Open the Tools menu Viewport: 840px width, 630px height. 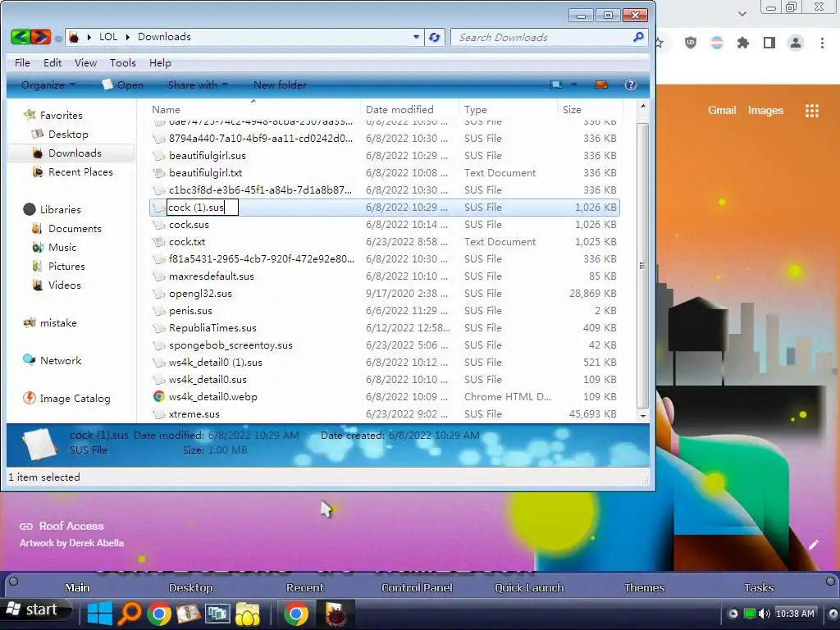click(x=123, y=62)
